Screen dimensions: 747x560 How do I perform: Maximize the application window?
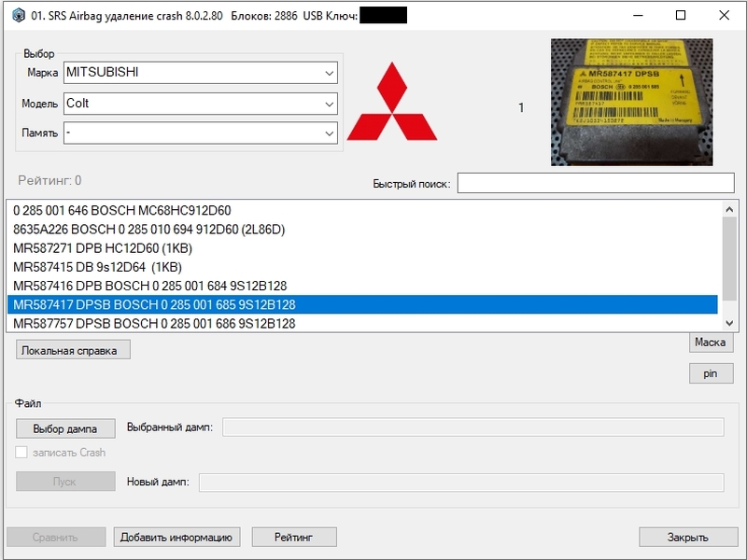[x=681, y=15]
